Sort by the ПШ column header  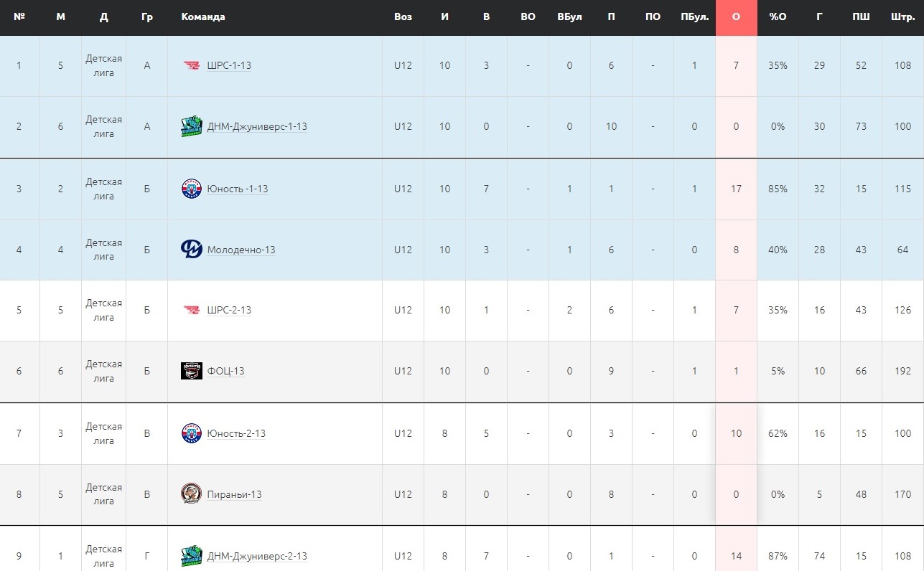[x=861, y=17]
